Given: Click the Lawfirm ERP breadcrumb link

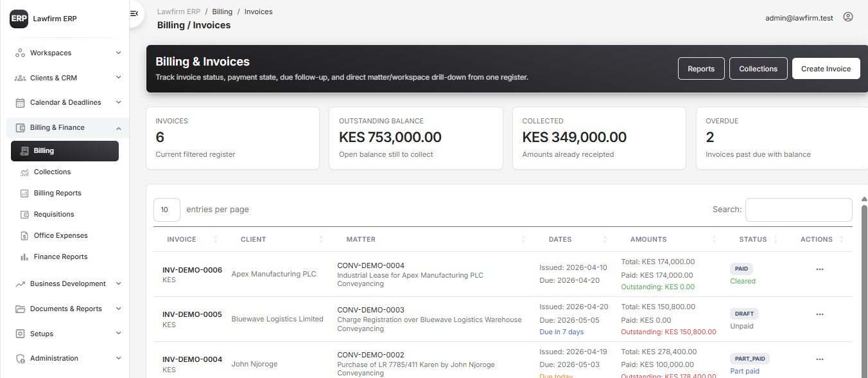Looking at the screenshot, I should 178,12.
